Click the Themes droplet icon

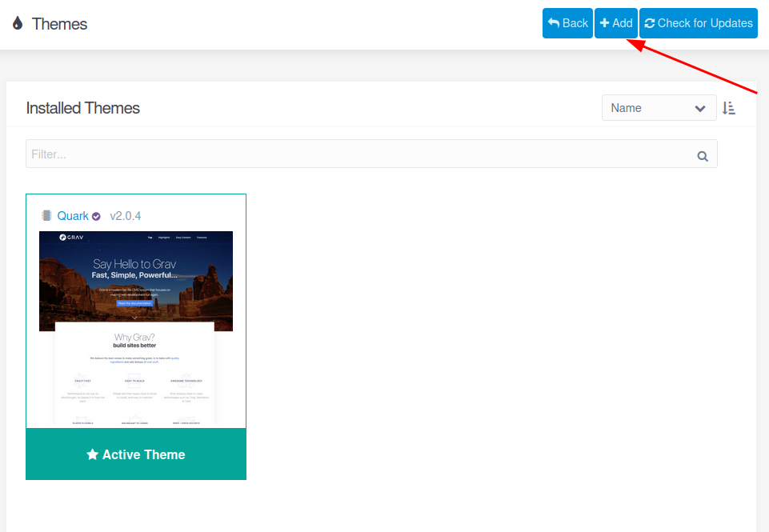[18, 23]
